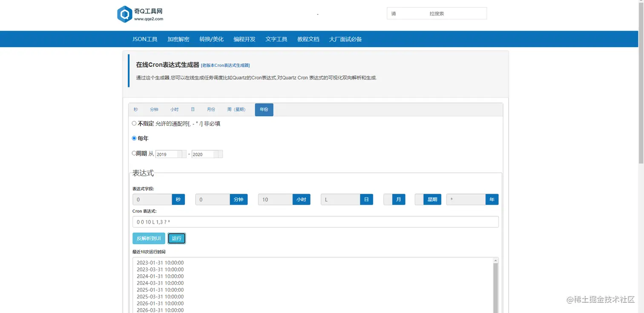This screenshot has height=313, width=644.
Task: Click the 反解析到UI button
Action: [149, 238]
